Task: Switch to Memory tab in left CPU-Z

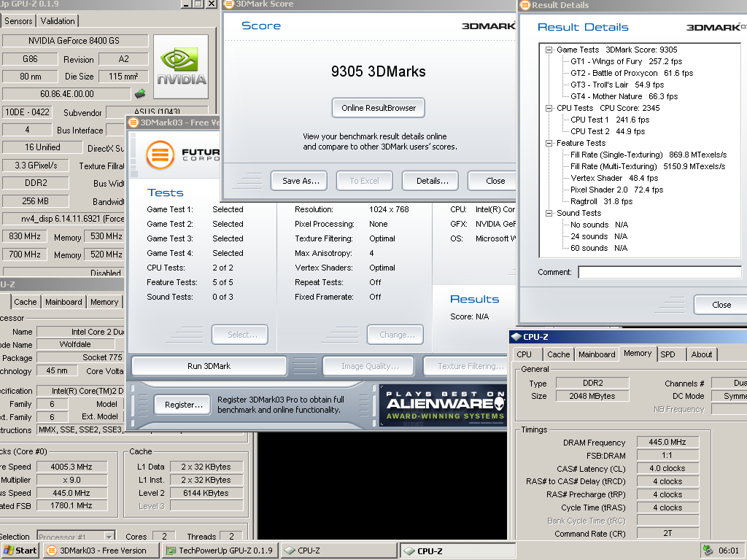Action: (104, 302)
